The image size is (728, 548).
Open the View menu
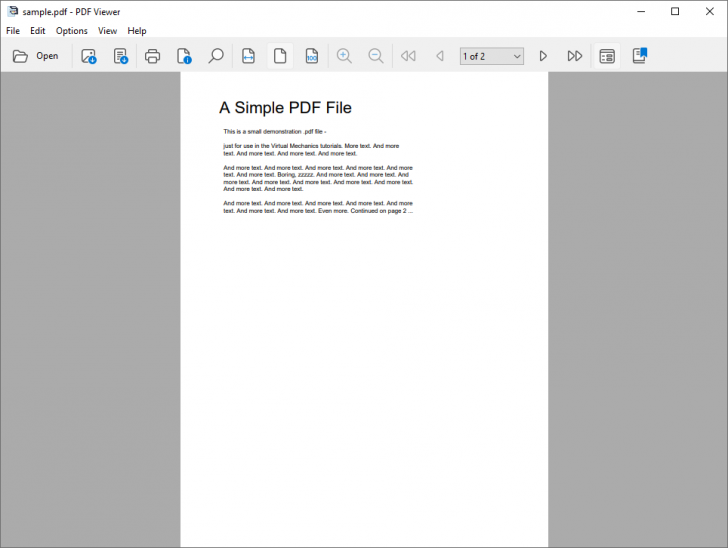pyautogui.click(x=107, y=31)
